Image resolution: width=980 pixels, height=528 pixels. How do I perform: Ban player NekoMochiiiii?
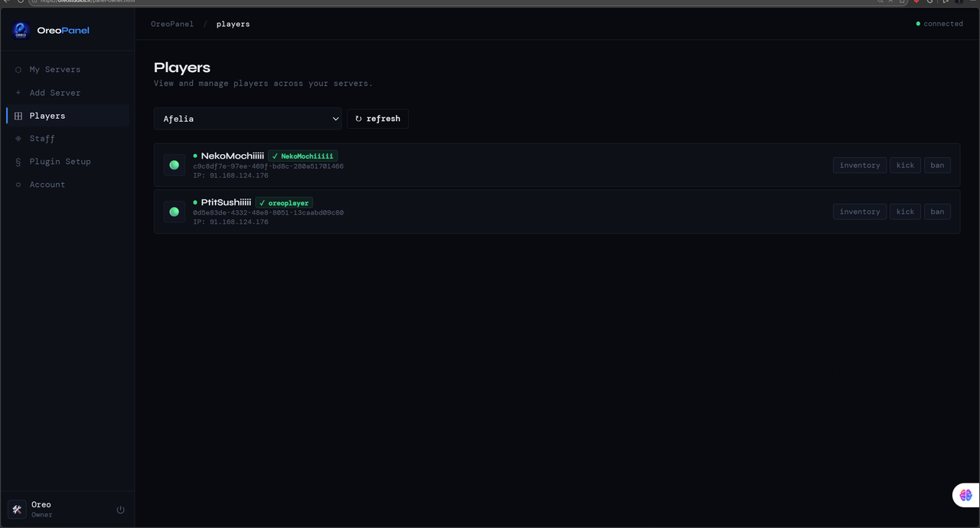pos(937,165)
